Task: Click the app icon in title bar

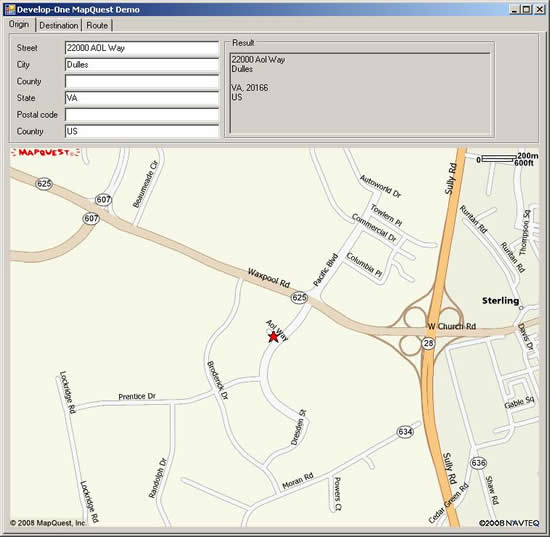Action: [x=10, y=9]
